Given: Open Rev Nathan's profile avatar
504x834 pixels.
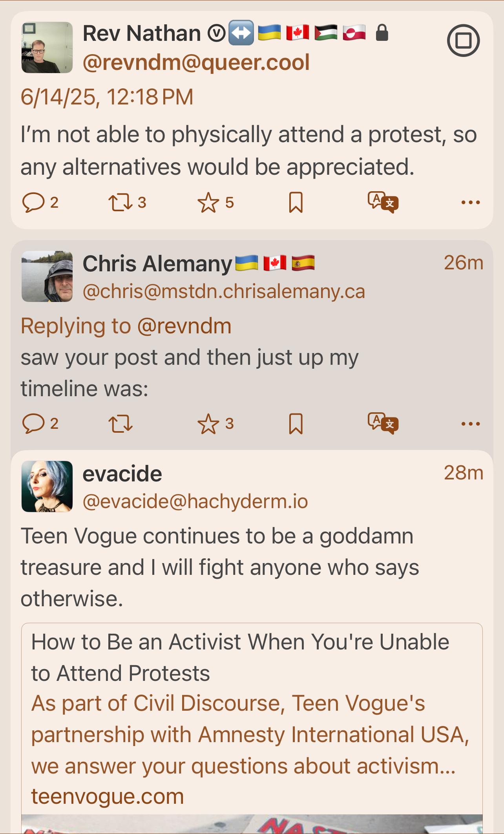Looking at the screenshot, I should (x=47, y=48).
